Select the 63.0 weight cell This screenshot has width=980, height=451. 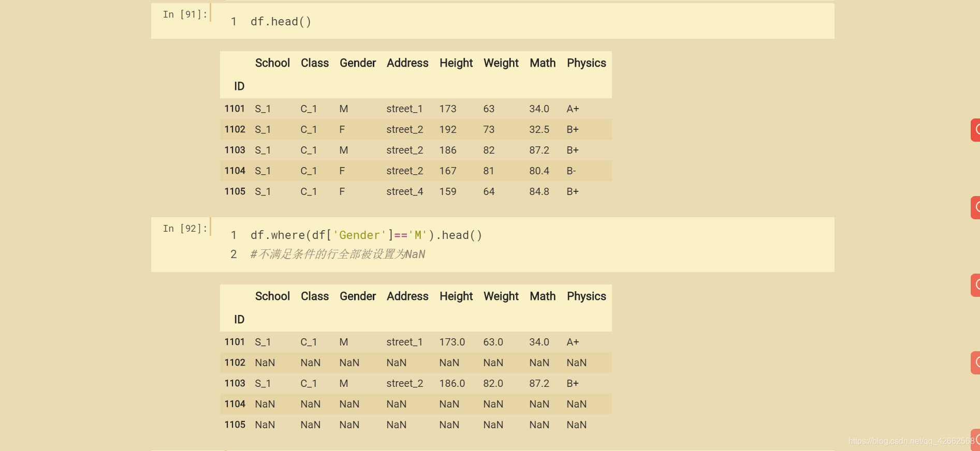pos(493,342)
